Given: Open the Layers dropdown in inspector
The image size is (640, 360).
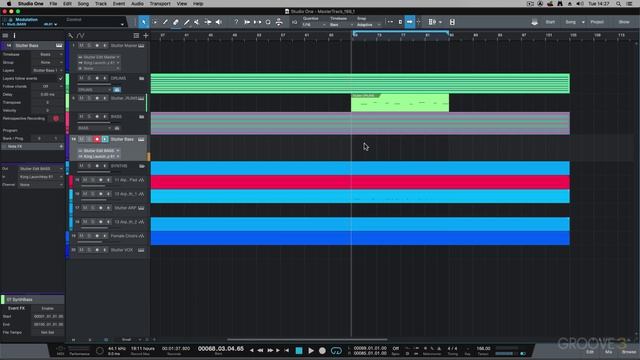Looking at the screenshot, I should (x=48, y=71).
